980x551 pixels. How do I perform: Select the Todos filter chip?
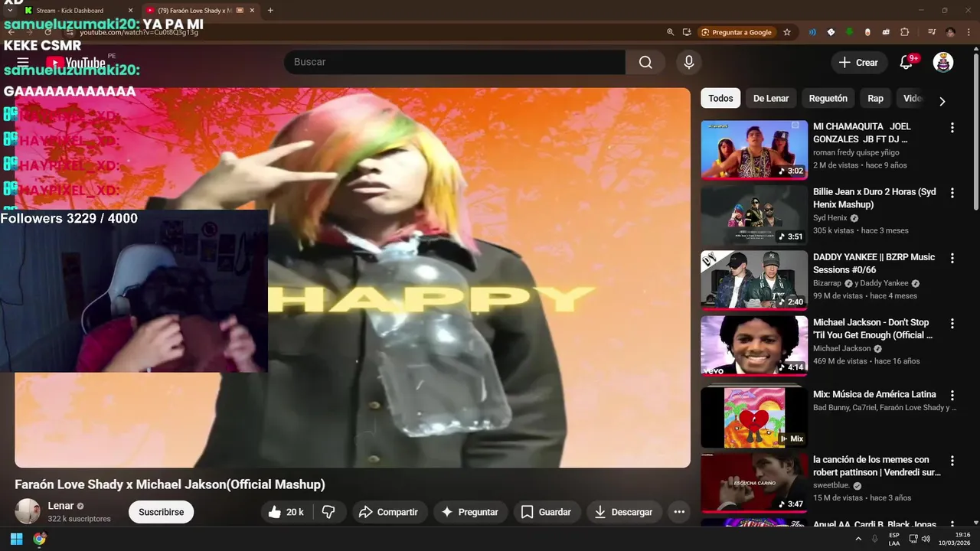coord(720,98)
